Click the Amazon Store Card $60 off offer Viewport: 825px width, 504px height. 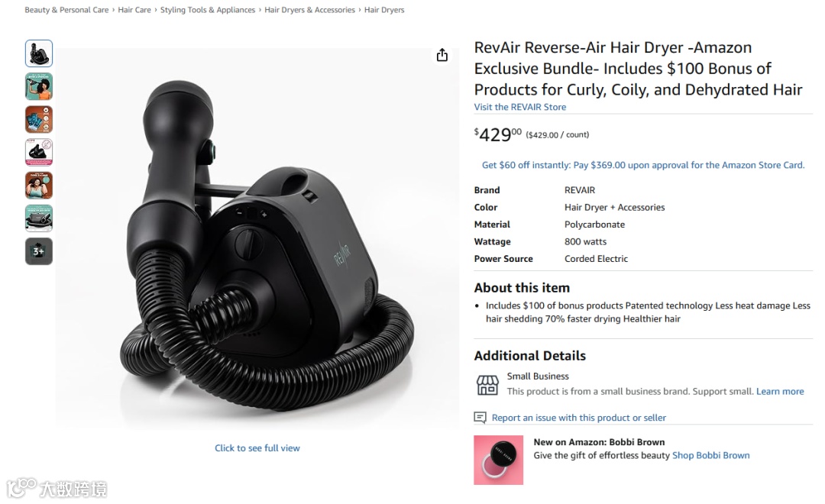pyautogui.click(x=643, y=165)
